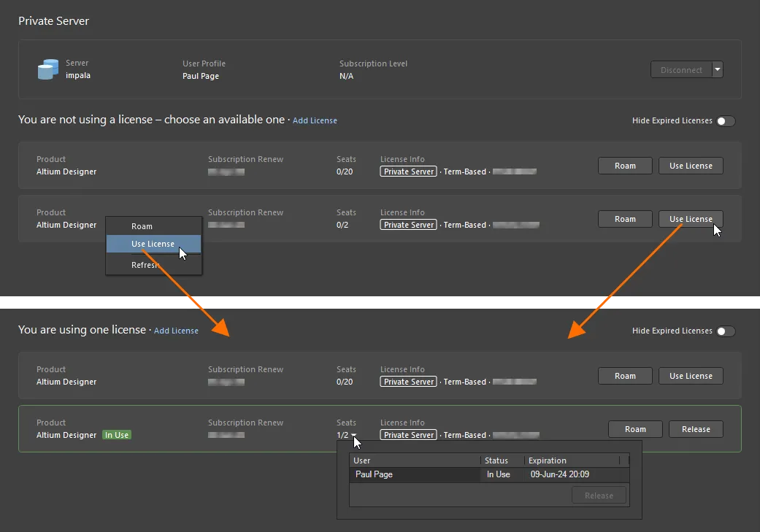This screenshot has height=532, width=760.
Task: Click Use License for 0/20 seats license in upper panel
Action: (x=691, y=166)
